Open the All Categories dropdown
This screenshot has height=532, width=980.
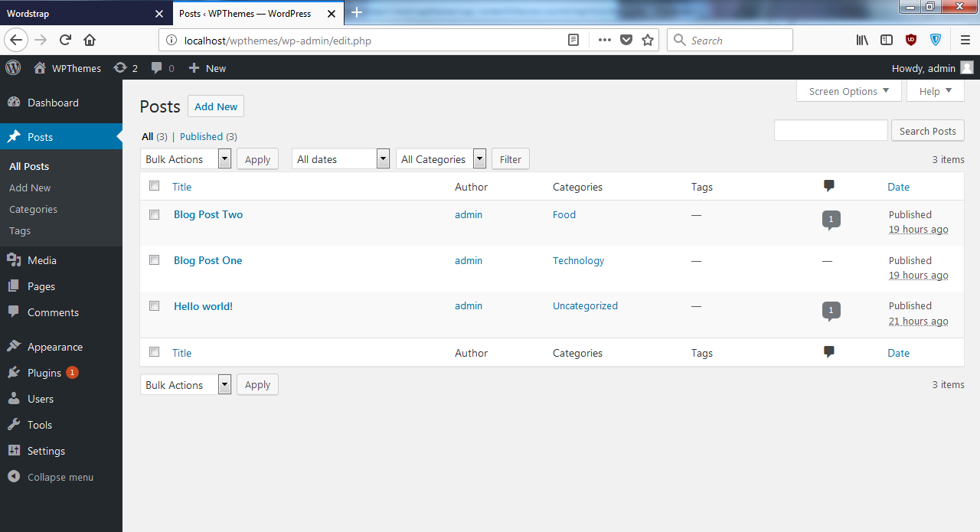pos(441,159)
